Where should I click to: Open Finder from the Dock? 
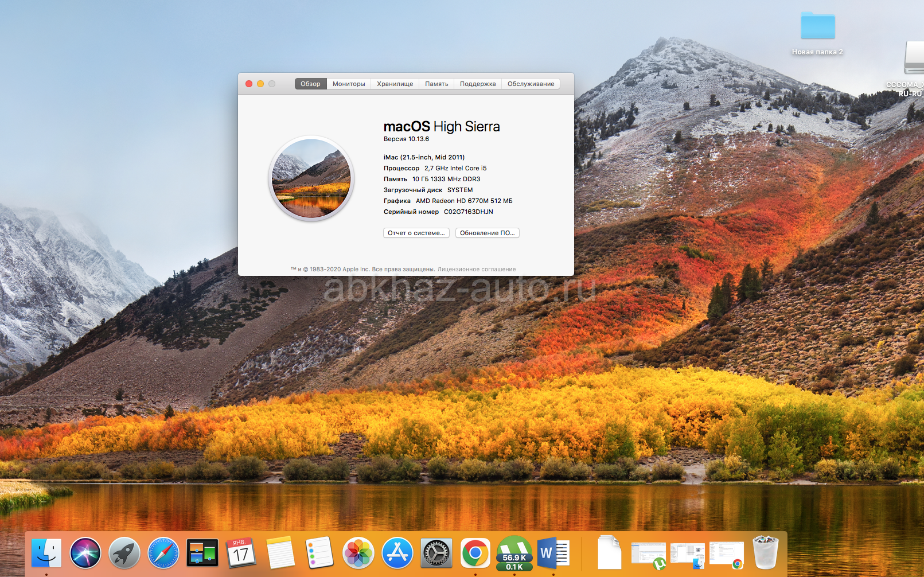click(x=46, y=553)
